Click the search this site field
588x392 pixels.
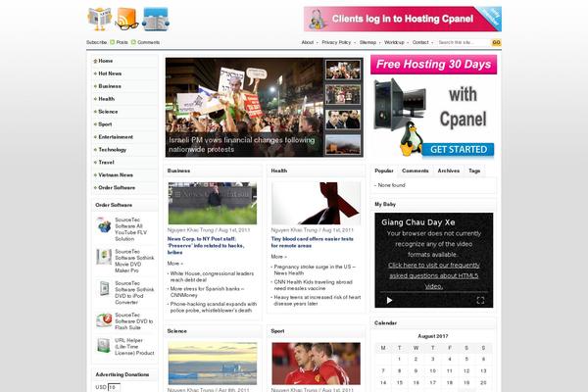point(464,43)
